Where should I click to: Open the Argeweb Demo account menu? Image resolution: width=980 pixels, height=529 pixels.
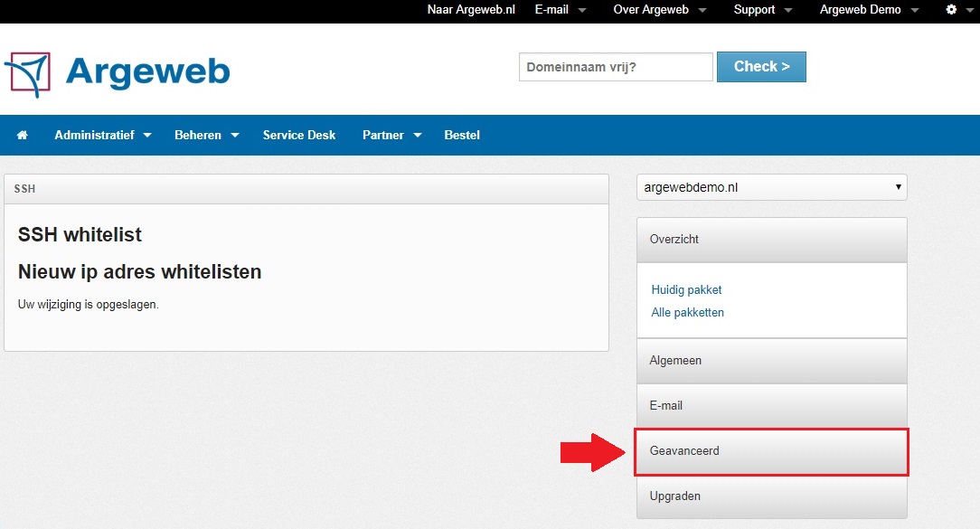pos(868,10)
